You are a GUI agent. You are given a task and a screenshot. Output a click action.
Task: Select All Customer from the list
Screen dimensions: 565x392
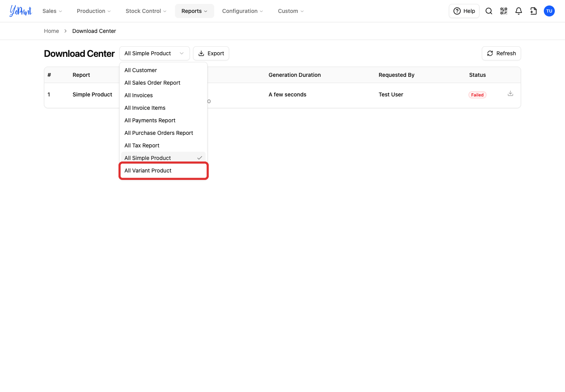pyautogui.click(x=163, y=70)
